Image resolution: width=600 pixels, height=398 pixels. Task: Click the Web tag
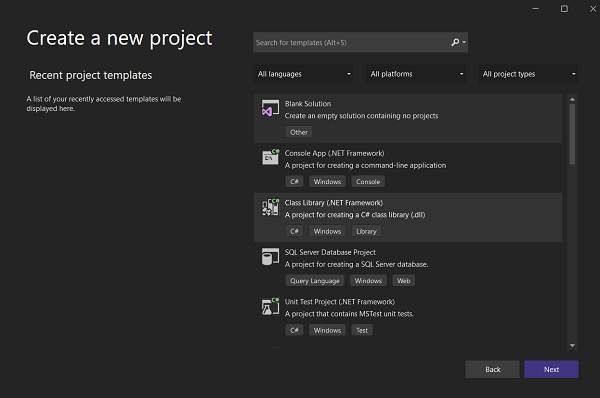[403, 281]
